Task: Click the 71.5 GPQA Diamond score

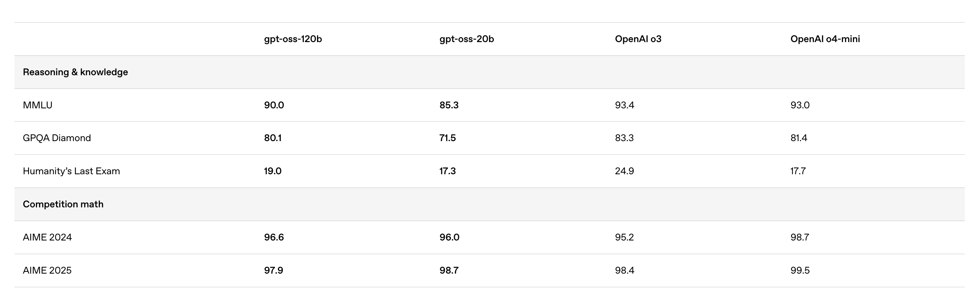Action: pyautogui.click(x=448, y=138)
